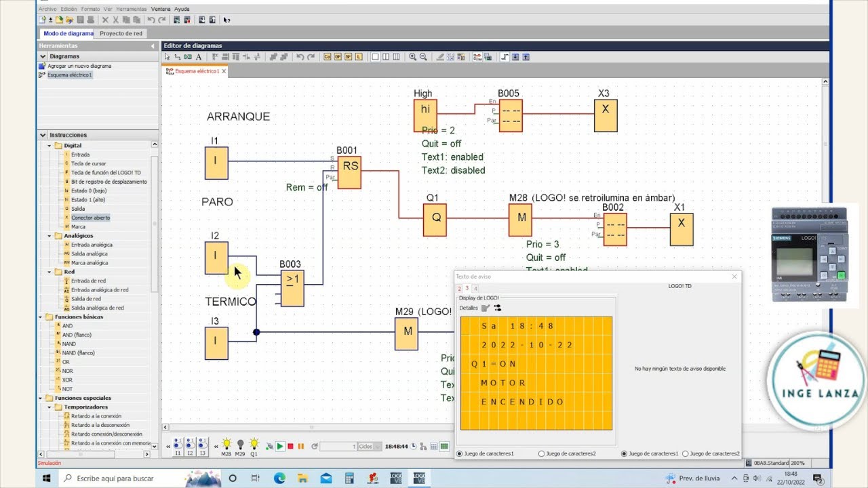Viewport: 868px width, 488px height.
Task: Select left Juego de caracteres2 radio button
Action: pyautogui.click(x=541, y=453)
